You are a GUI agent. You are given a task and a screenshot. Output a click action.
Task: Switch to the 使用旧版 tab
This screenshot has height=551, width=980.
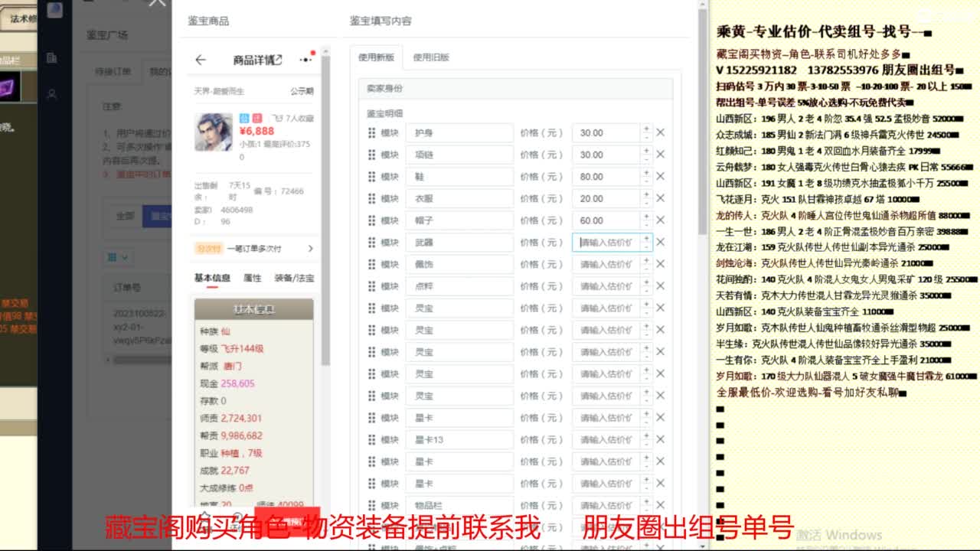point(431,57)
